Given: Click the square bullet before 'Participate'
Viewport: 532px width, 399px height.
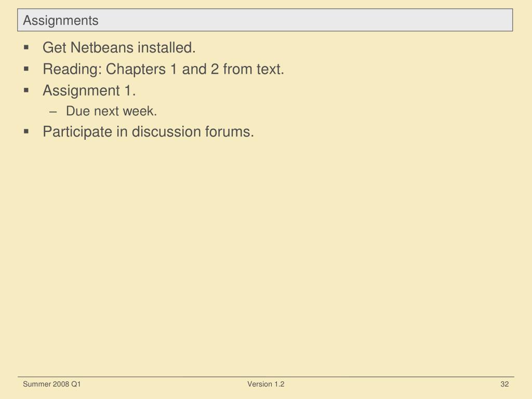Looking at the screenshot, I should 26,131.
